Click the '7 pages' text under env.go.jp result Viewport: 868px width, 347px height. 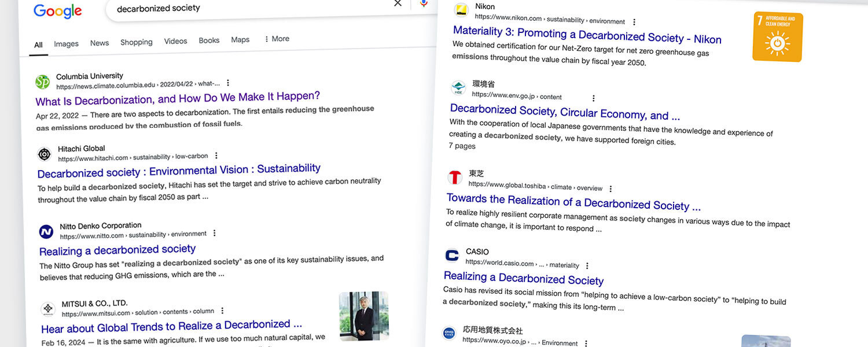pyautogui.click(x=462, y=146)
